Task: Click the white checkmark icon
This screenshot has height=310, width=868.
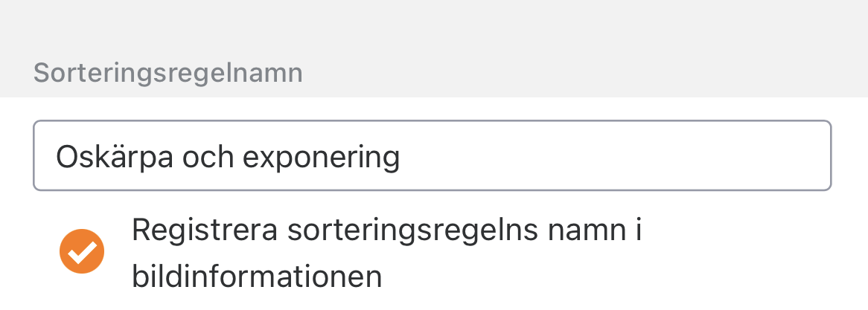Action: [x=82, y=253]
